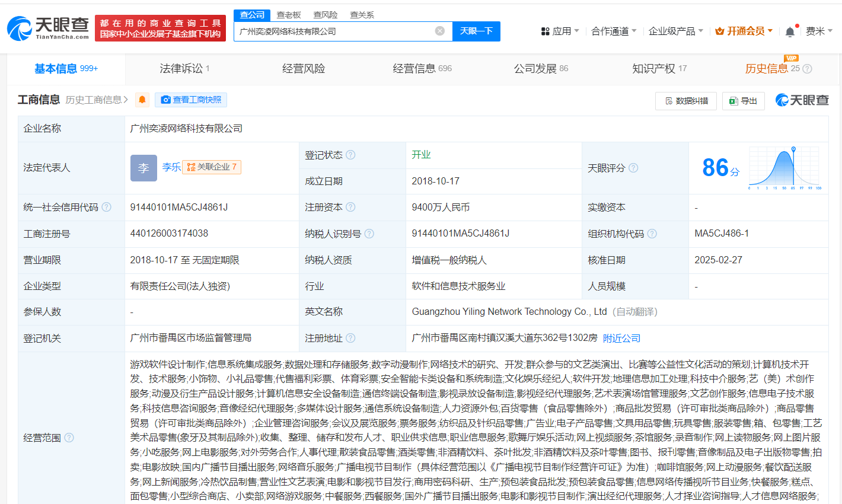Click the orange monitoring bell icon
Image resolution: width=842 pixels, height=504 pixels.
pyautogui.click(x=142, y=100)
